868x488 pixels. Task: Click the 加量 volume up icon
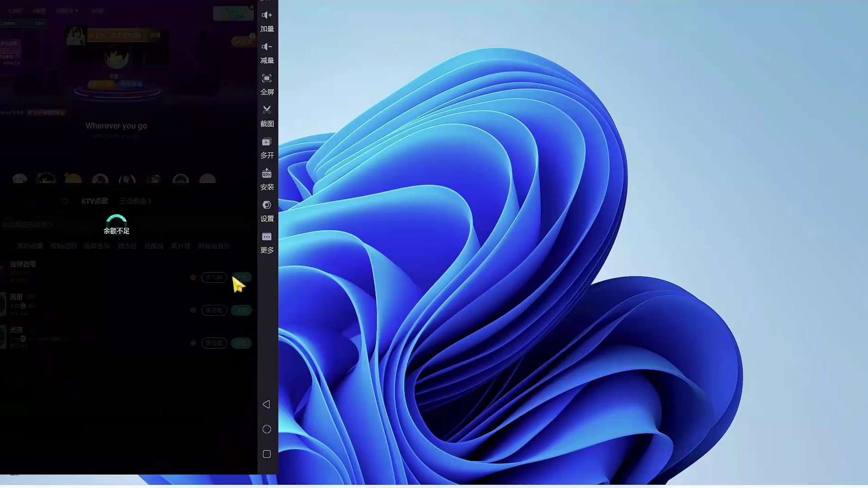point(267,15)
